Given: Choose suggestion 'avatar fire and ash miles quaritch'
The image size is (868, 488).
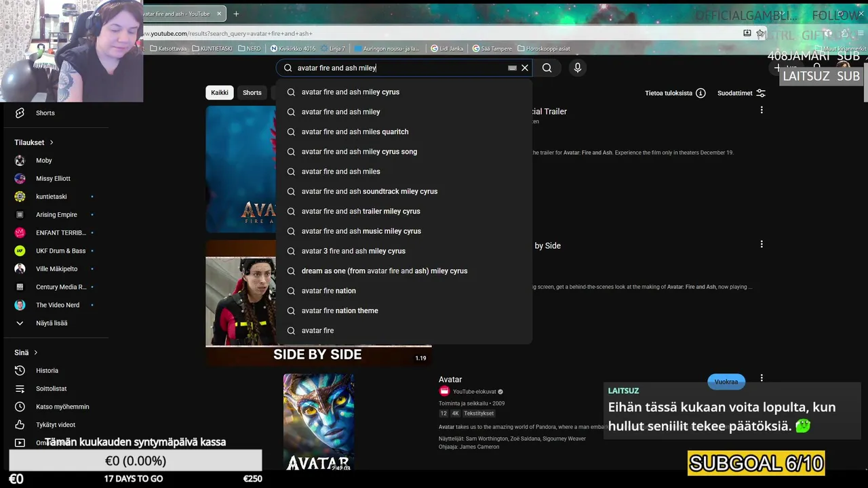Looking at the screenshot, I should point(404,131).
